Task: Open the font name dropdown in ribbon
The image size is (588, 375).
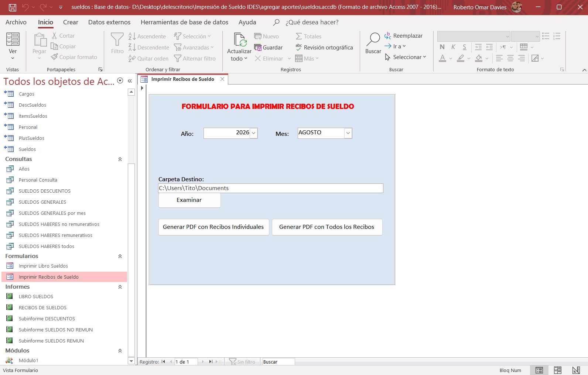Action: coord(507,36)
